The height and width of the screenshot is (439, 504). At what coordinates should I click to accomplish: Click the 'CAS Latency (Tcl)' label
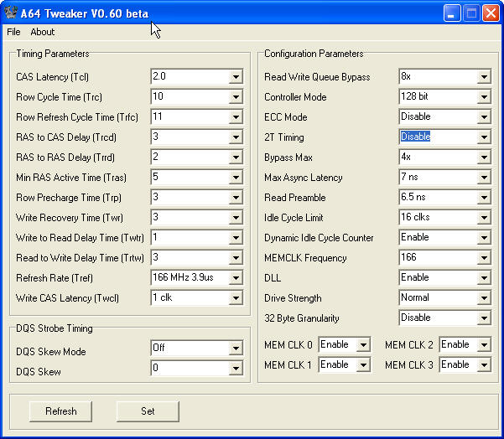point(52,77)
